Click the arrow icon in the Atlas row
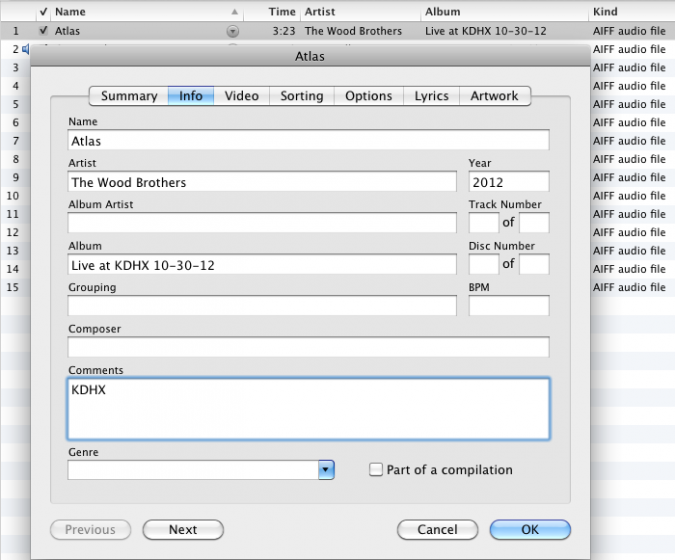The image size is (675, 560). (233, 31)
